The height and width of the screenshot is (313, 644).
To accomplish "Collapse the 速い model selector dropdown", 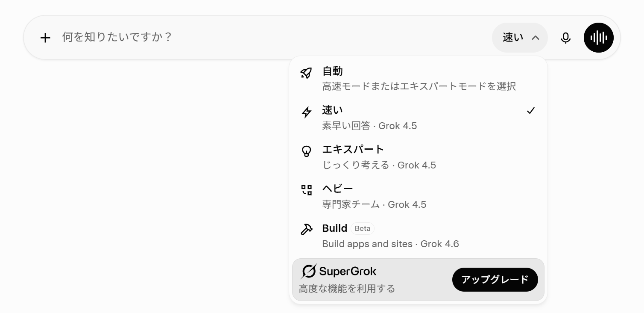I will [x=520, y=38].
